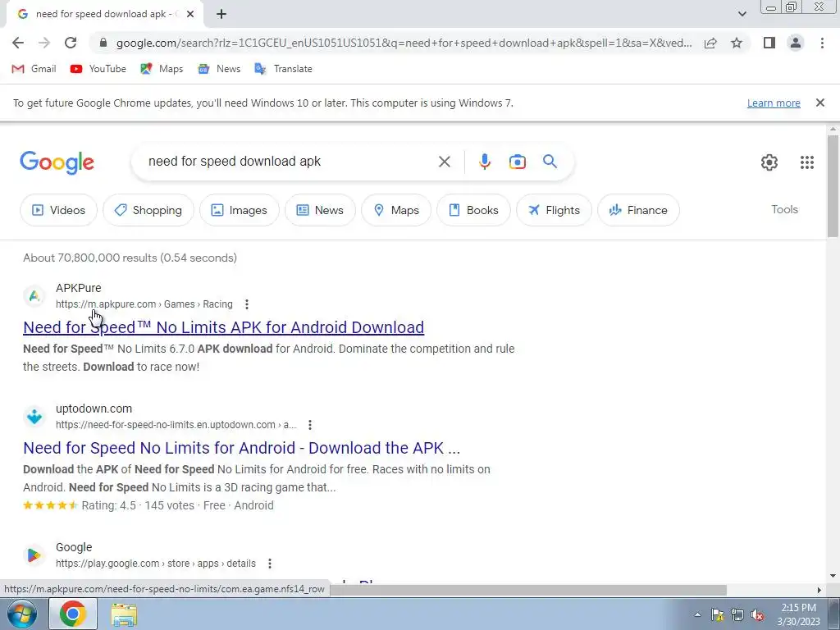Image resolution: width=840 pixels, height=630 pixels.
Task: Click Chrome in the taskbar
Action: [x=73, y=614]
